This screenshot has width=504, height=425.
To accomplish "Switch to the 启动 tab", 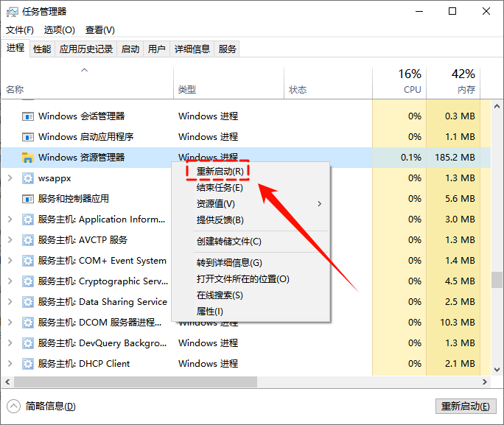I will click(x=130, y=49).
